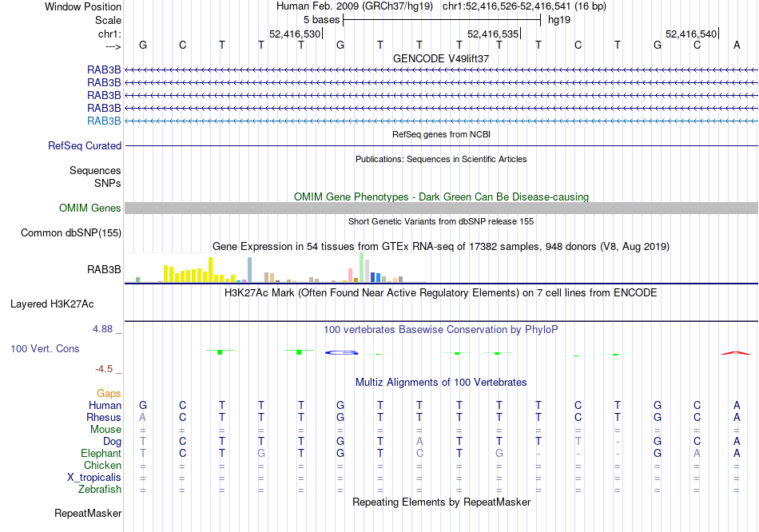Open 'Publications: Sequences in Scientific Articles' title
The width and height of the screenshot is (759, 532).
tap(441, 159)
